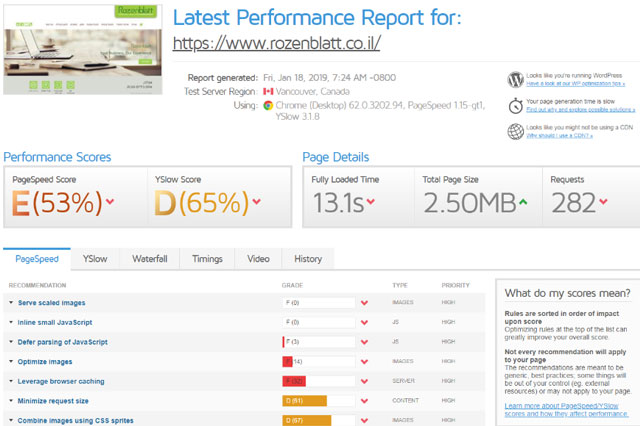This screenshot has width=640, height=426.
Task: Click the 282 requests value
Action: coord(573,203)
